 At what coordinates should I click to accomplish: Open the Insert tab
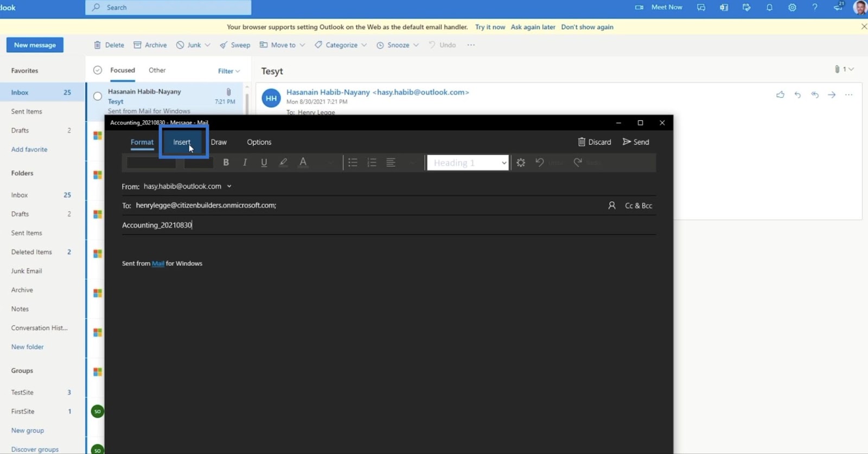pyautogui.click(x=182, y=142)
